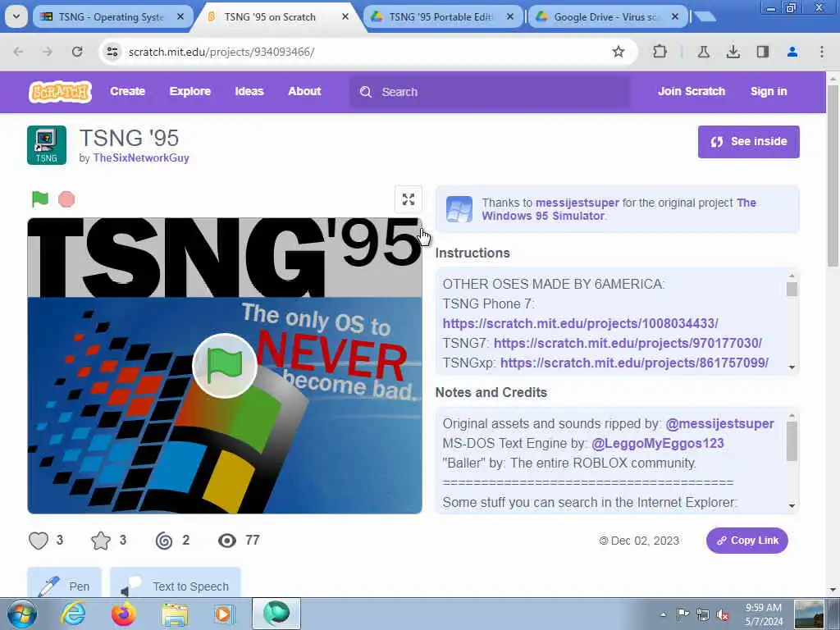Open the TSNG Phone 7 project link

coord(580,323)
